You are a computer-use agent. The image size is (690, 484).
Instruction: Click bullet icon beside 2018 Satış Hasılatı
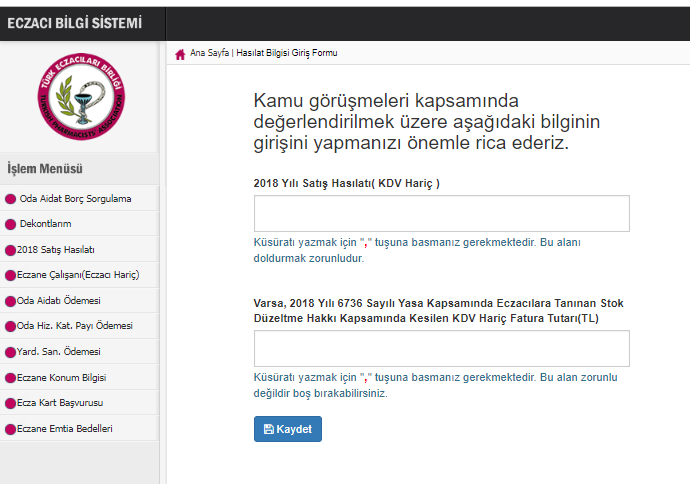click(x=11, y=250)
